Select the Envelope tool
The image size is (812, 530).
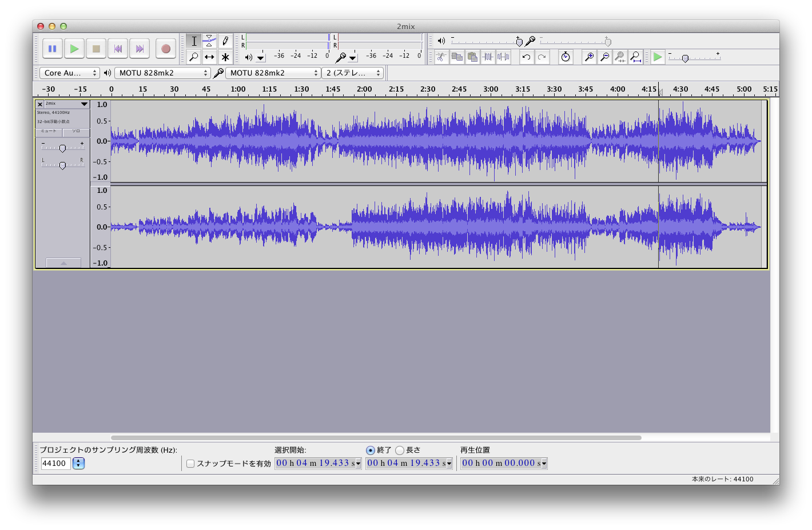[209, 41]
